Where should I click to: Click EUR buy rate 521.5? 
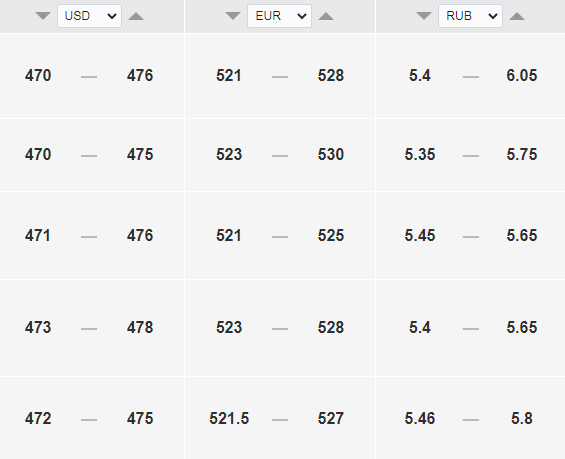(229, 419)
